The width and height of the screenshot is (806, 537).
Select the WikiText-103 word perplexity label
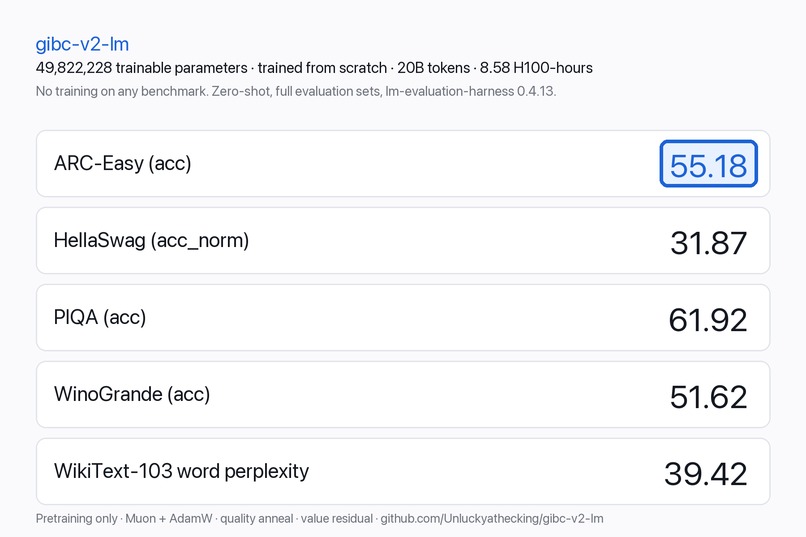(x=181, y=471)
